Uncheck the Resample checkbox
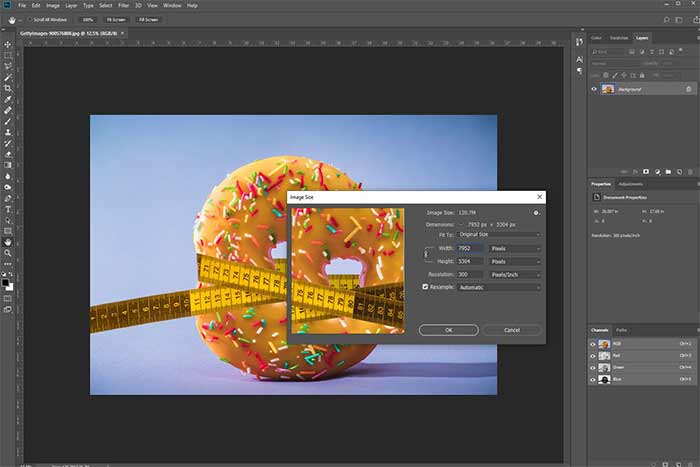This screenshot has width=700, height=467. point(425,287)
